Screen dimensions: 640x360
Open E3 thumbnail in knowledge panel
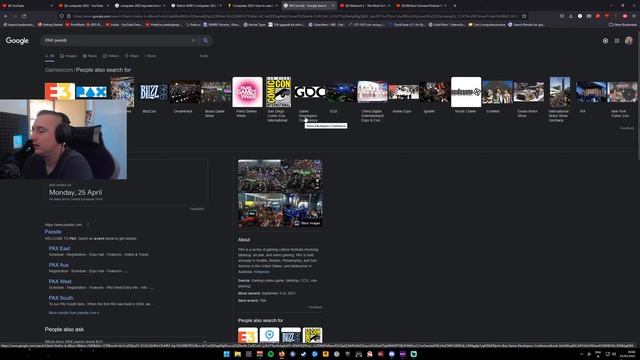[248, 335]
